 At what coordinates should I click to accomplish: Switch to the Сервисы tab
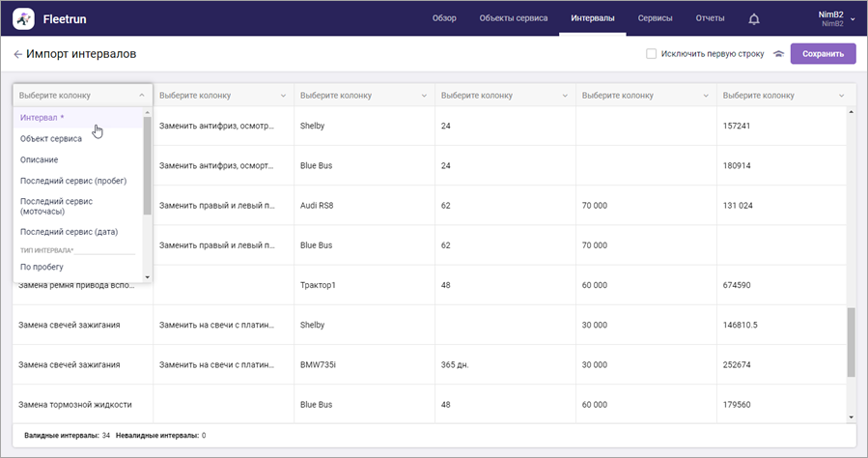coord(655,18)
